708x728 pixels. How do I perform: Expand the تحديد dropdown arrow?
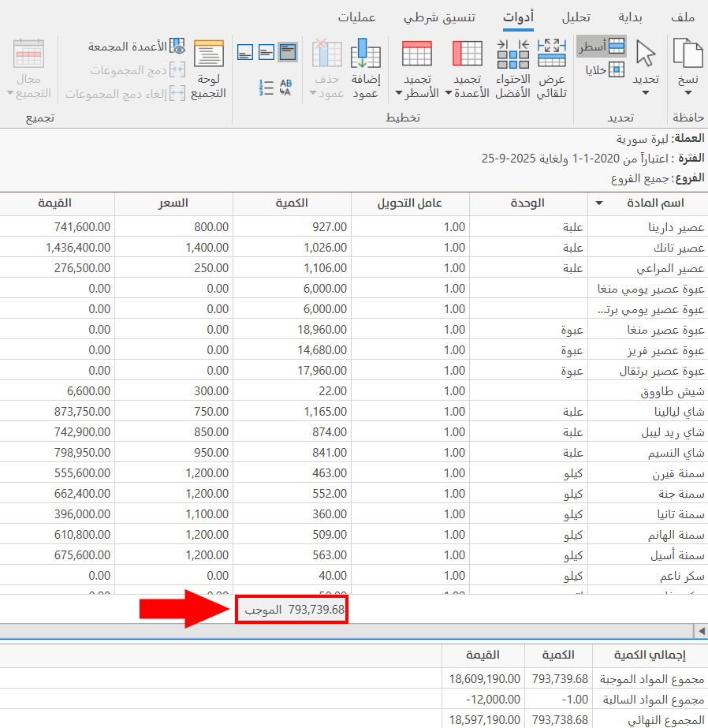(x=647, y=92)
